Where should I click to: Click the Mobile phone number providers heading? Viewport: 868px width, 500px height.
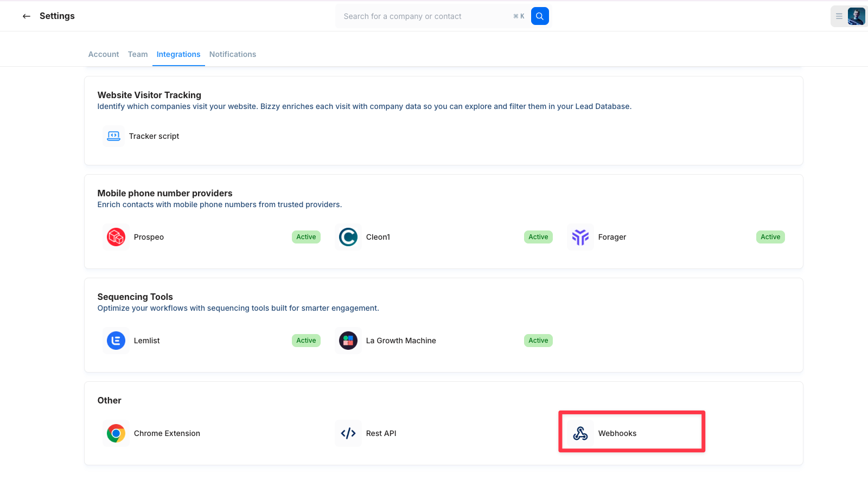[165, 193]
